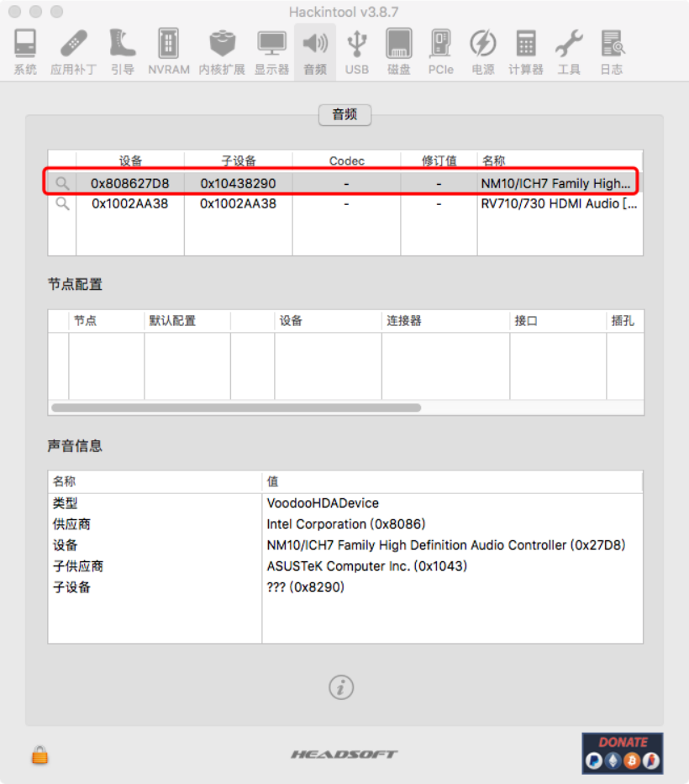
Task: Launch the 计算器 calculator section
Action: pos(525,50)
